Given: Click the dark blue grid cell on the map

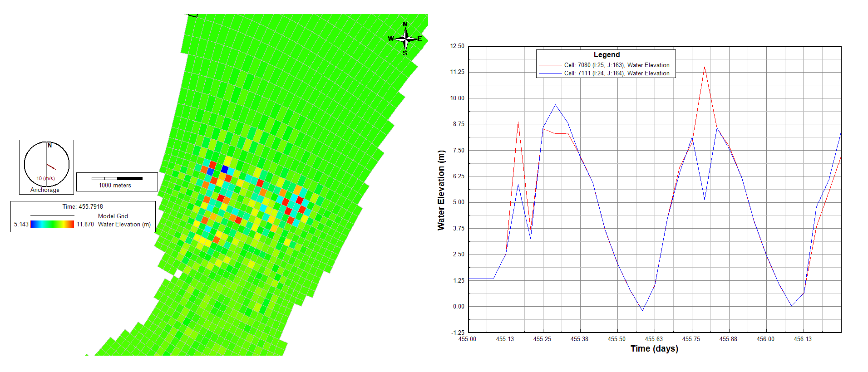Looking at the screenshot, I should click(x=224, y=169).
